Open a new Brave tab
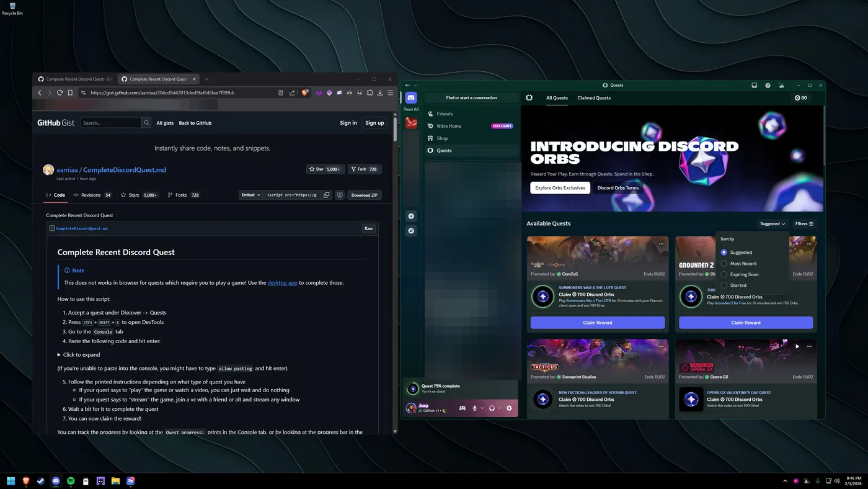This screenshot has height=489, width=868. (206, 79)
